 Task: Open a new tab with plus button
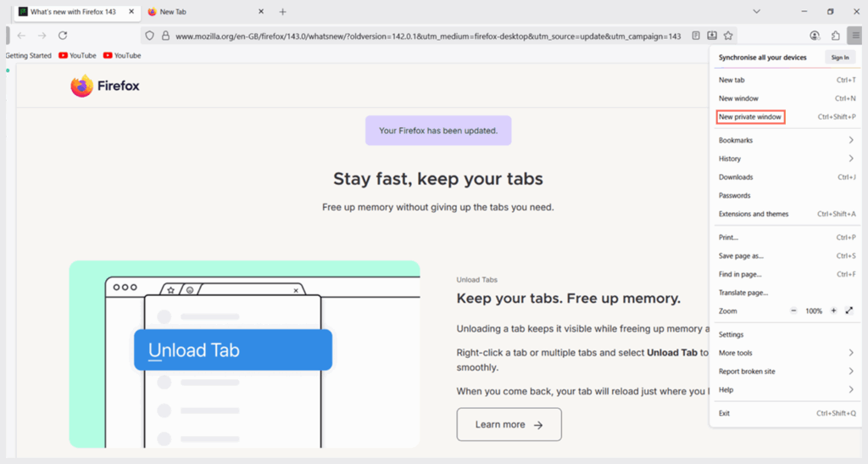282,12
